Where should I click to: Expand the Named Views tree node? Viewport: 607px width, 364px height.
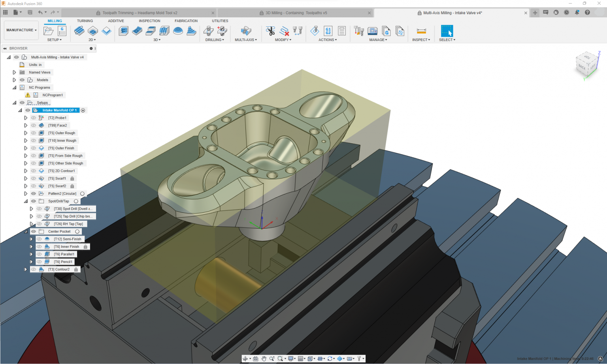click(x=14, y=72)
